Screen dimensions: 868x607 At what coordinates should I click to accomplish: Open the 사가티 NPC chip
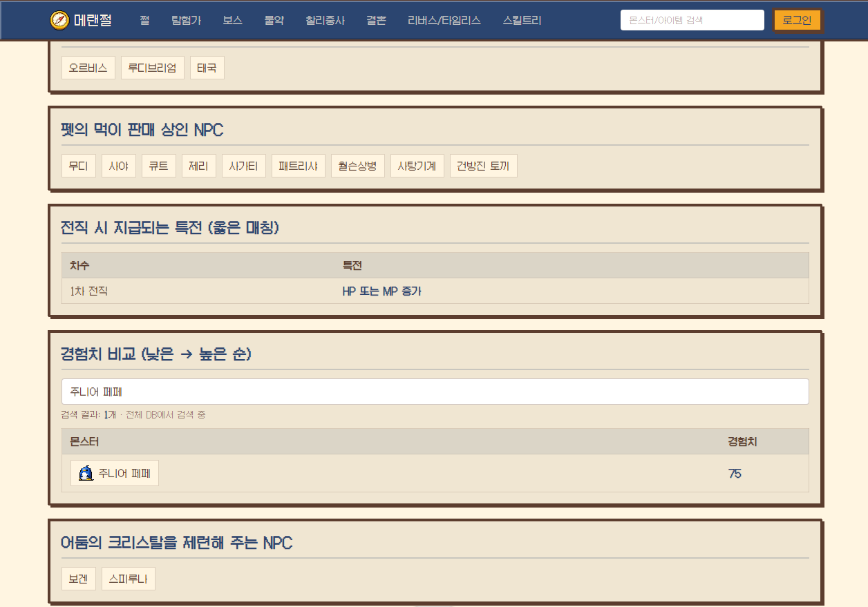tap(244, 166)
